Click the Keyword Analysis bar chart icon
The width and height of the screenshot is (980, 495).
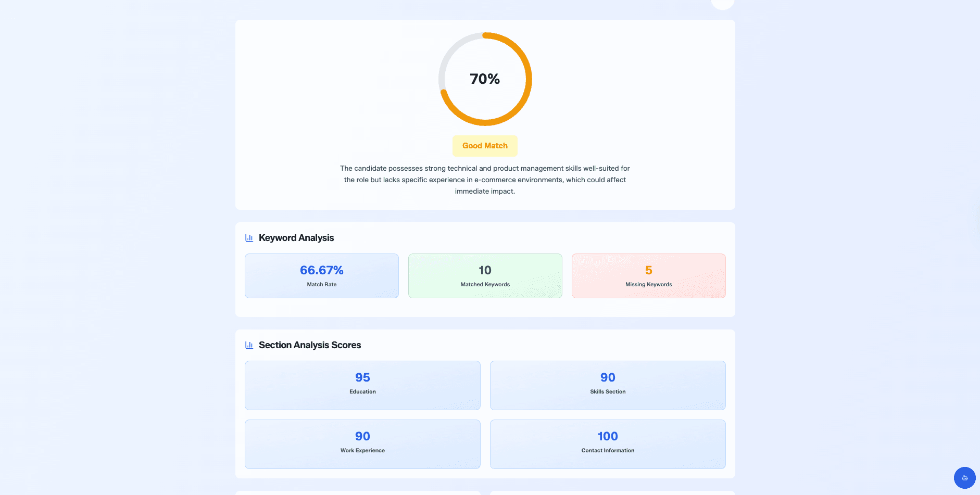pos(249,238)
